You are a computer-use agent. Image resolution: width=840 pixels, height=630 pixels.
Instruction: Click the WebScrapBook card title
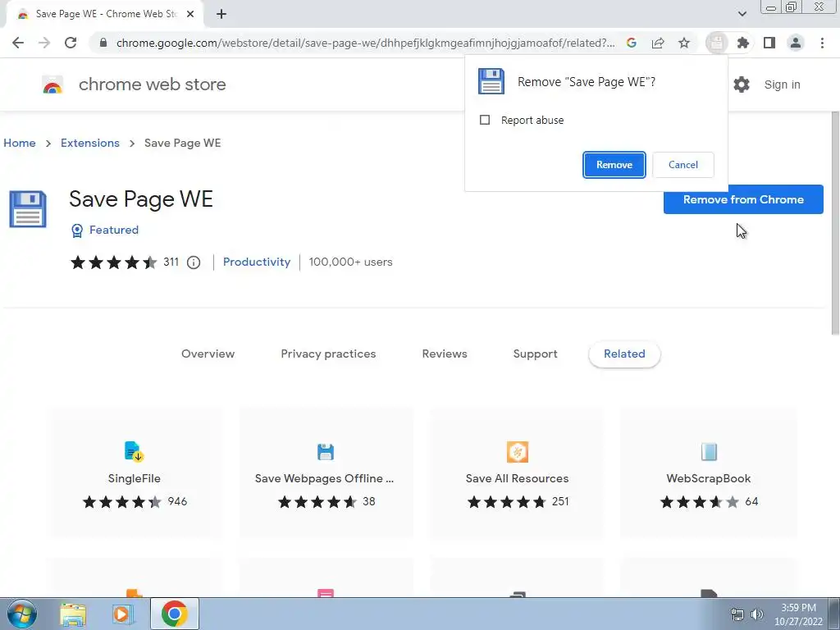pyautogui.click(x=708, y=478)
